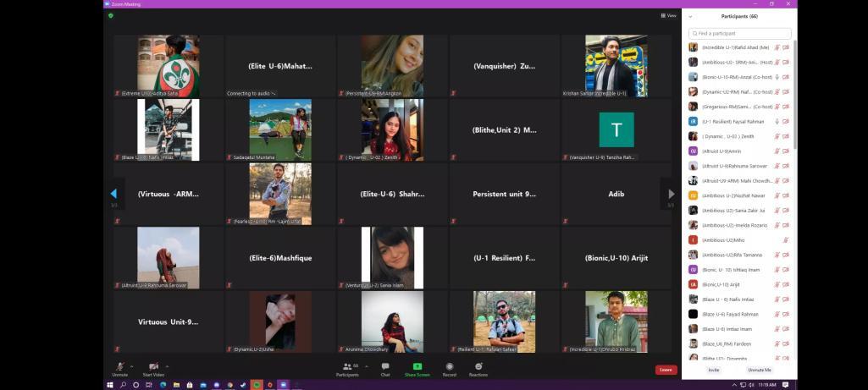The width and height of the screenshot is (868, 390).
Task: Open the View layout menu
Action: point(668,15)
